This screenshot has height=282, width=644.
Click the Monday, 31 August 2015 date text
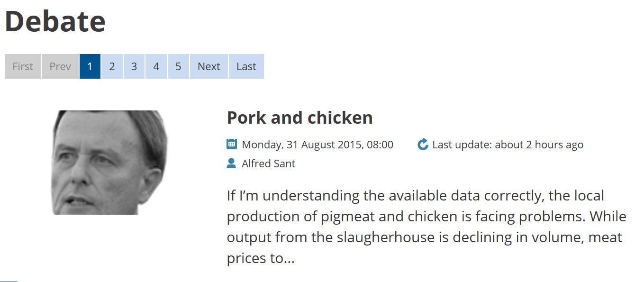(x=317, y=145)
